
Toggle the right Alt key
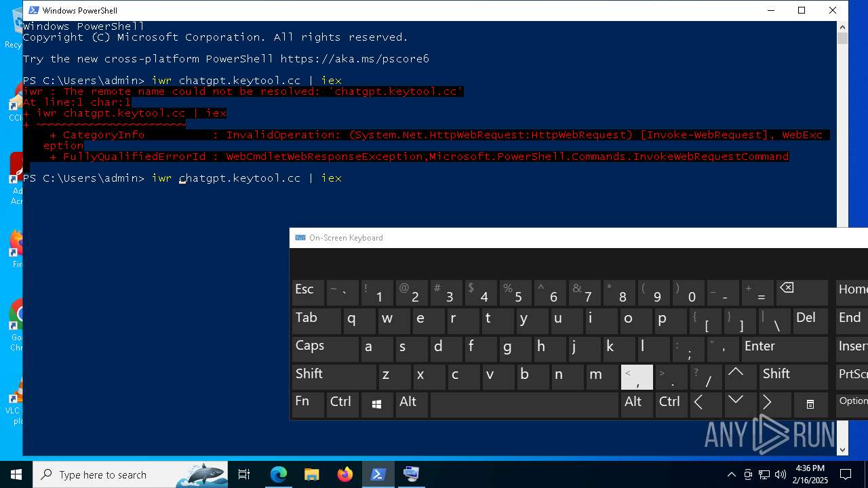(637, 404)
